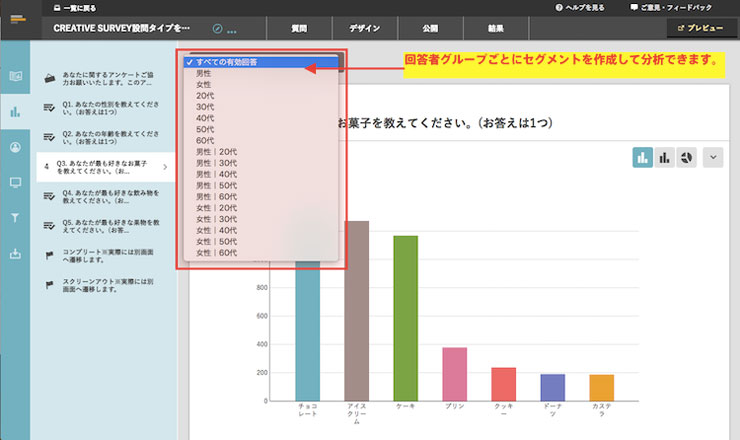Click the edit compass icon beside survey title
The image size is (740, 440).
click(219, 28)
